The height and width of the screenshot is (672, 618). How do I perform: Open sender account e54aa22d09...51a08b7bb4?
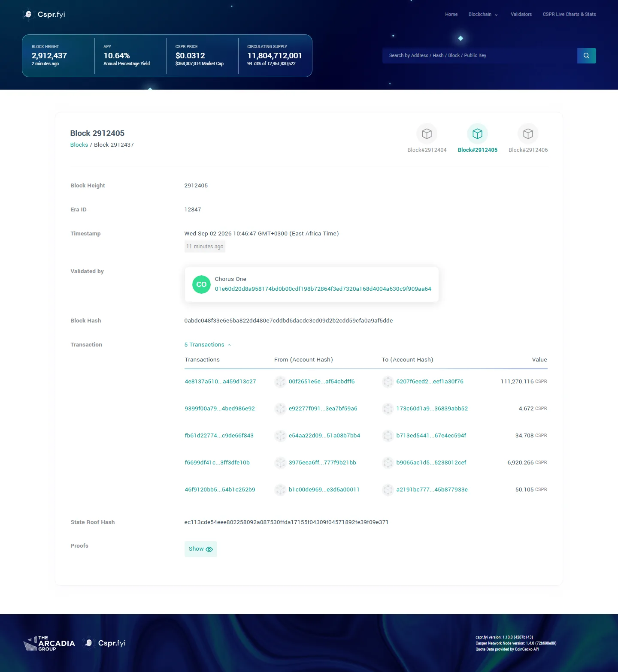pyautogui.click(x=324, y=436)
